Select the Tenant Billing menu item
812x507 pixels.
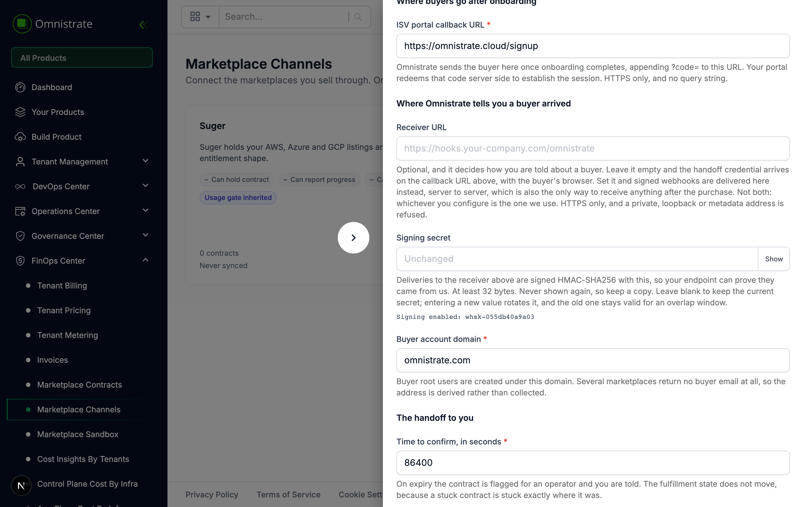click(x=62, y=286)
